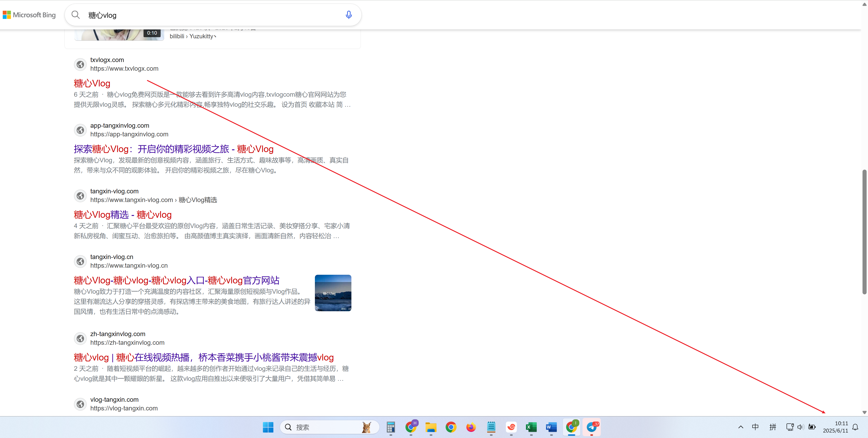Screen dimensions: 868x438
Task: Open result 探索糖心Vlog: 开启你的精彩视频之旅
Action: point(174,149)
